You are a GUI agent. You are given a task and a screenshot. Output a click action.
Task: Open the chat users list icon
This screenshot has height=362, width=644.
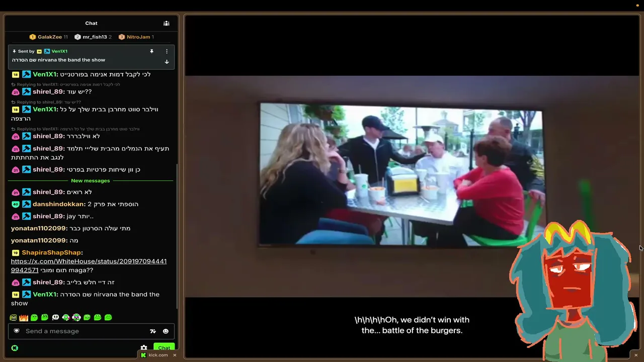click(166, 23)
